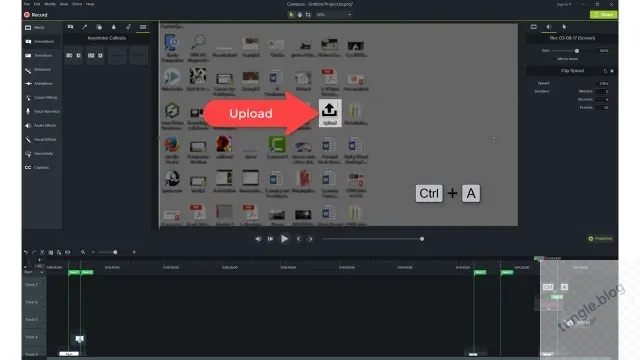The image size is (640, 360).
Task: Select the Blur and Highlight annotation tab
Action: pos(114,27)
